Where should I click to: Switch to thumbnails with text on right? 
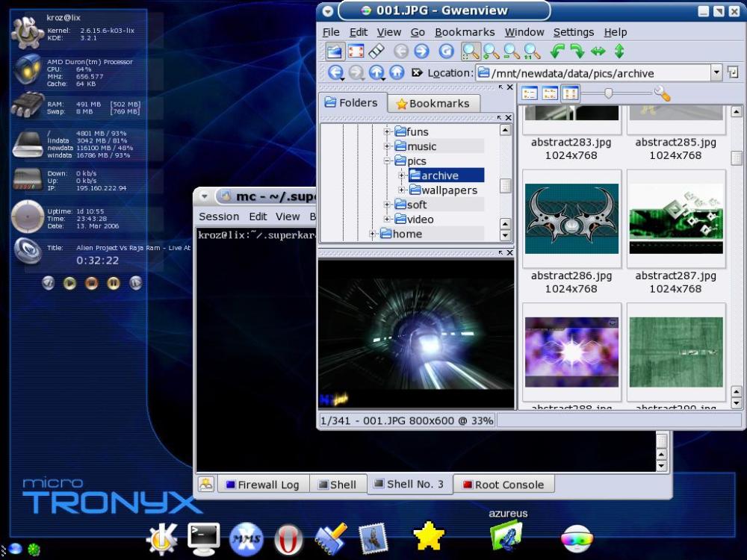click(x=550, y=93)
